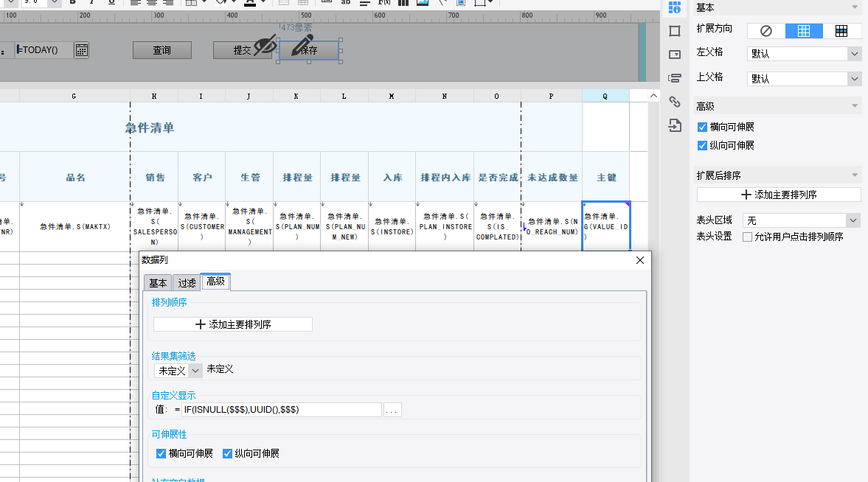Select the 入库 header cell
Screen dimensions: 868x482
(x=392, y=177)
